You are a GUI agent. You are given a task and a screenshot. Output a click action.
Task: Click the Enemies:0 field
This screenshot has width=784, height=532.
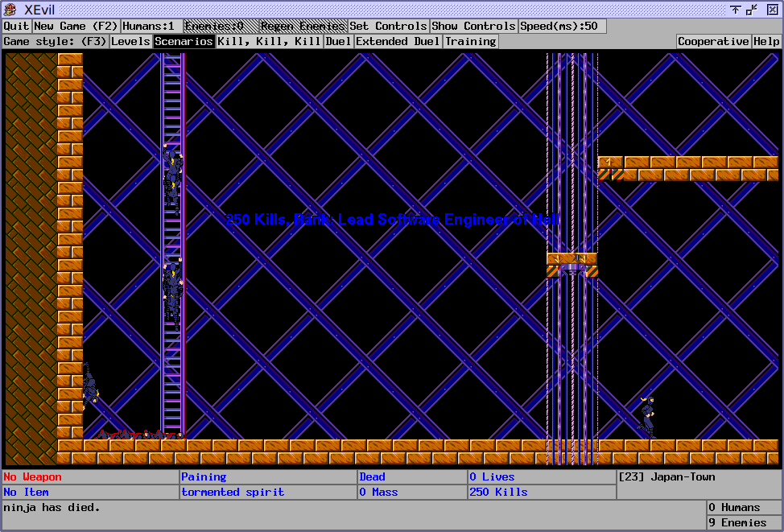pos(221,26)
